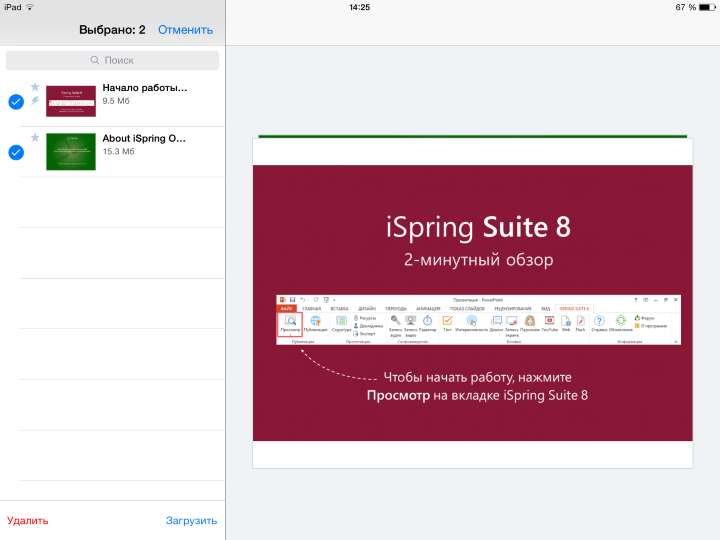Tap the iSpring Suite 8 slide preview

point(472,303)
